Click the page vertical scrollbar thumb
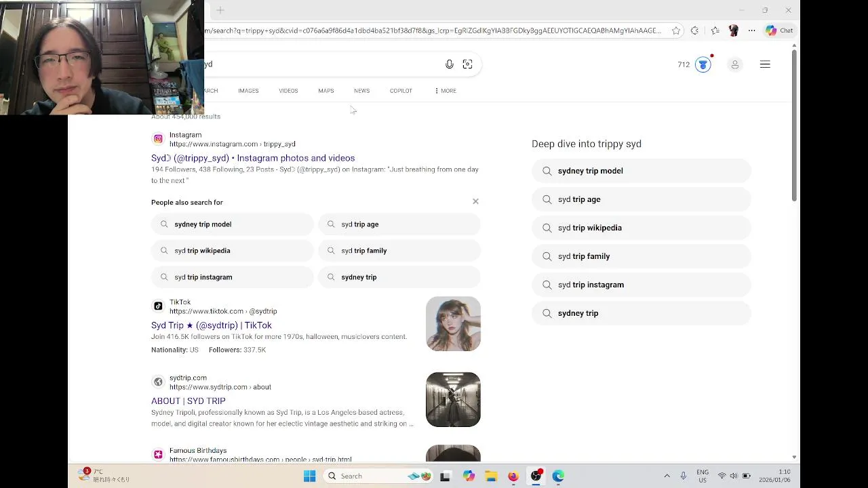Image resolution: width=868 pixels, height=488 pixels. pos(794,125)
